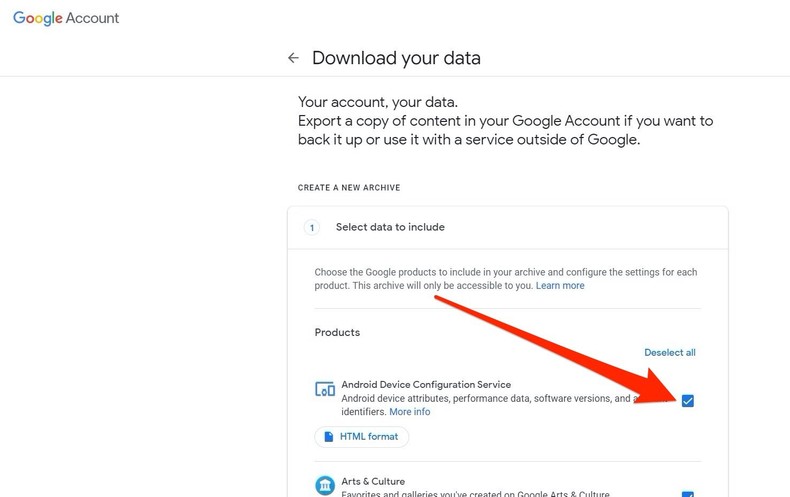Open More info for Android Device Configuration
The height and width of the screenshot is (497, 790).
(x=410, y=412)
